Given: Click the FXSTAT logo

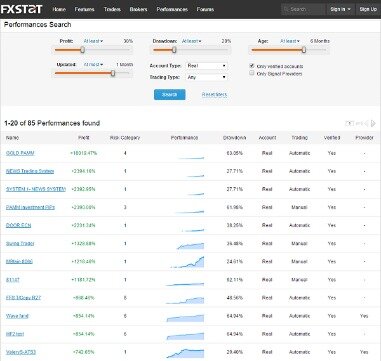Looking at the screenshot, I should point(22,9).
